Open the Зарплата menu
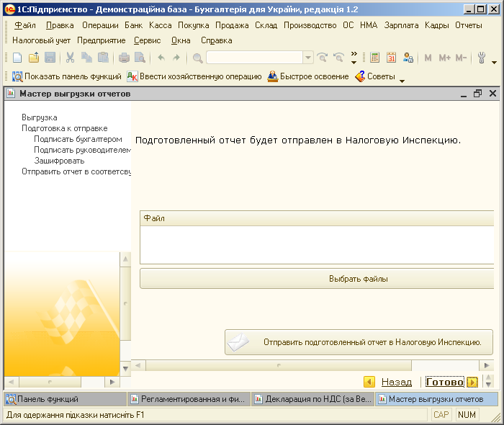Image resolution: width=504 pixels, height=425 pixels. coord(402,25)
